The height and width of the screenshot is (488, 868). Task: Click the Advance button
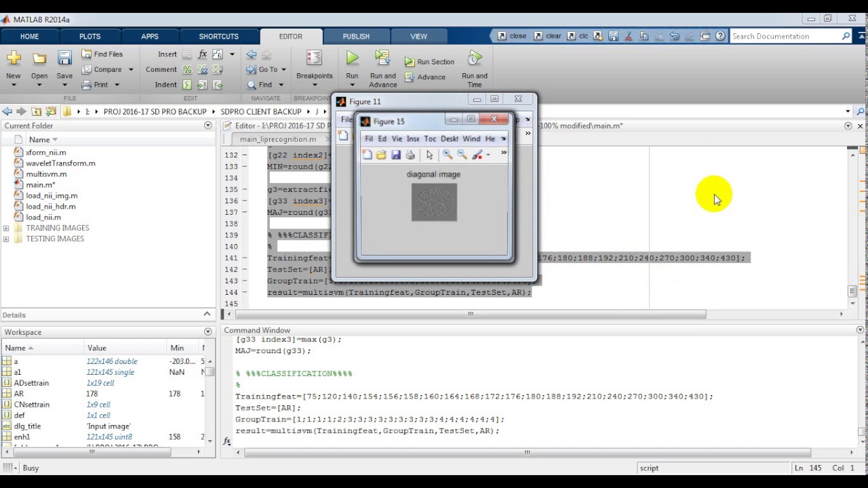coord(425,77)
